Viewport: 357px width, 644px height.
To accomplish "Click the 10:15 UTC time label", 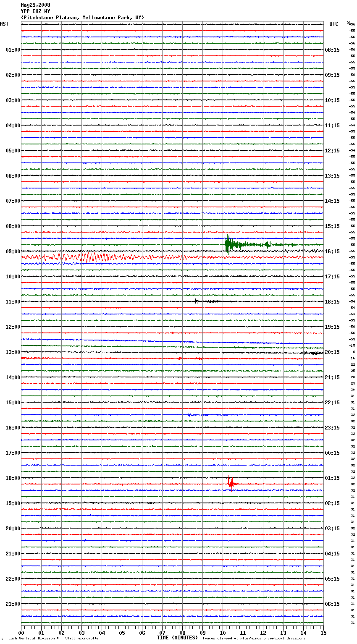I will pyautogui.click(x=332, y=100).
